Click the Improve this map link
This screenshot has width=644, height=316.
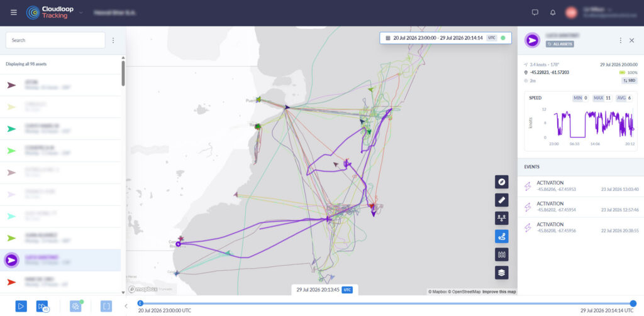point(499,291)
